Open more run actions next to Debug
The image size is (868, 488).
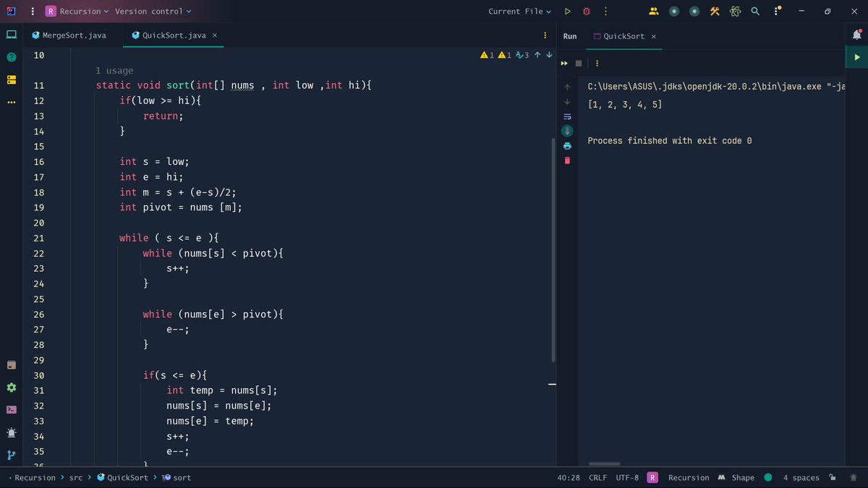tap(605, 11)
